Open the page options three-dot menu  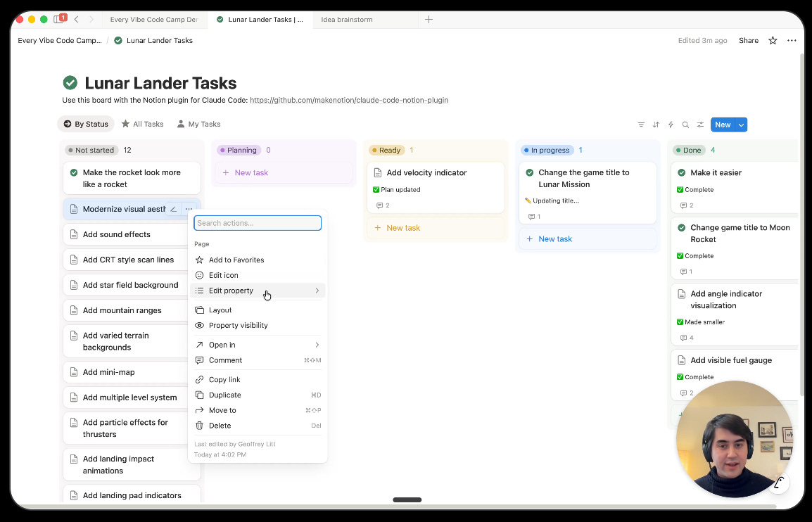point(792,40)
